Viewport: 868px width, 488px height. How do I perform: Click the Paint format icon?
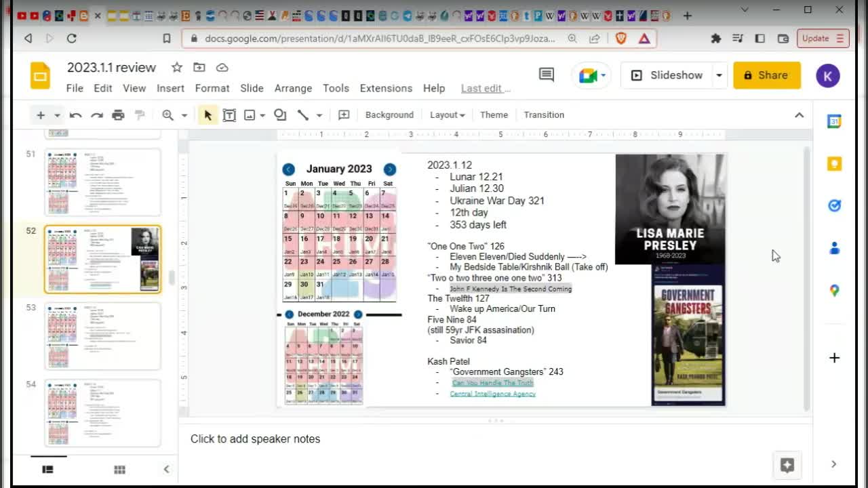pyautogui.click(x=140, y=115)
